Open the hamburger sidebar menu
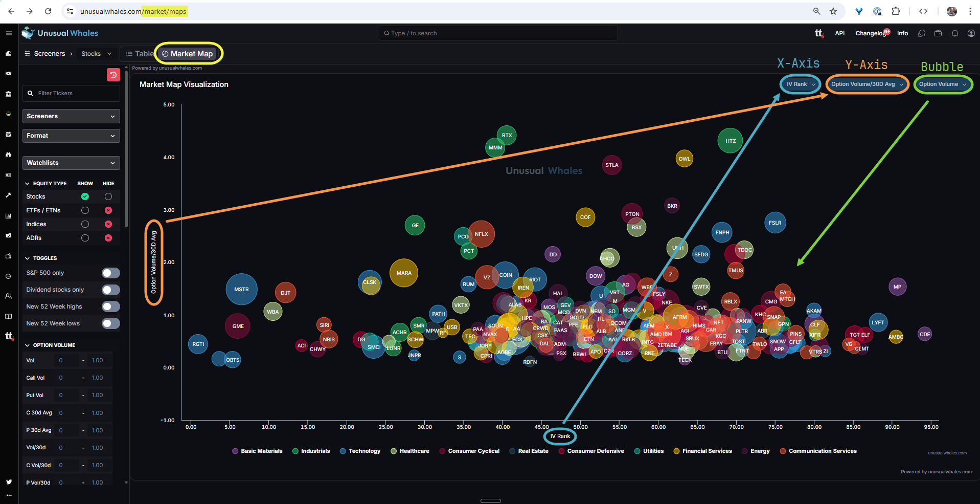 click(9, 33)
